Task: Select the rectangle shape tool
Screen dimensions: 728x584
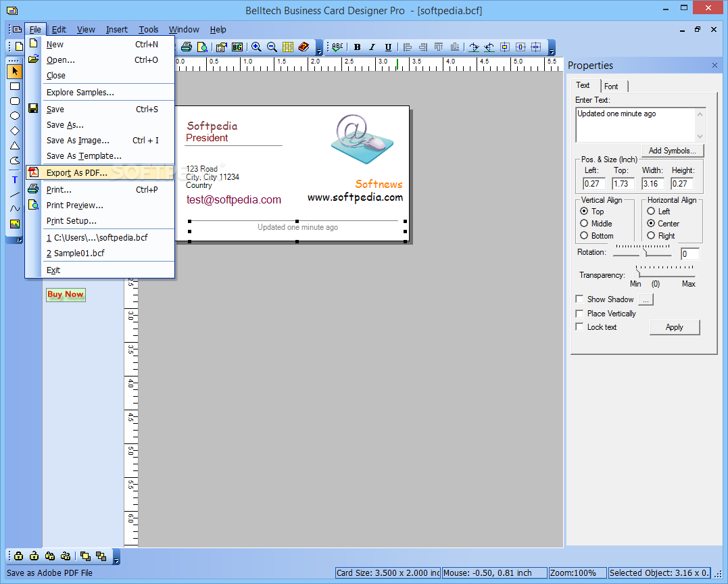Action: [15, 87]
